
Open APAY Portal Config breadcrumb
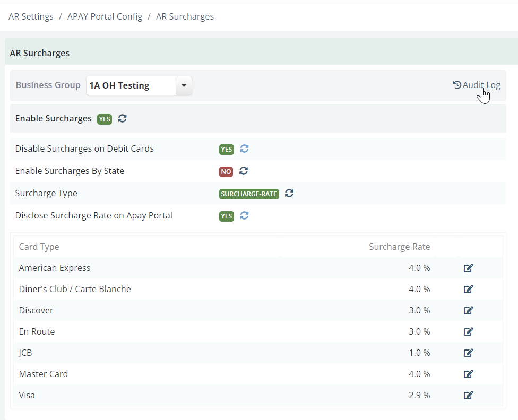[105, 16]
